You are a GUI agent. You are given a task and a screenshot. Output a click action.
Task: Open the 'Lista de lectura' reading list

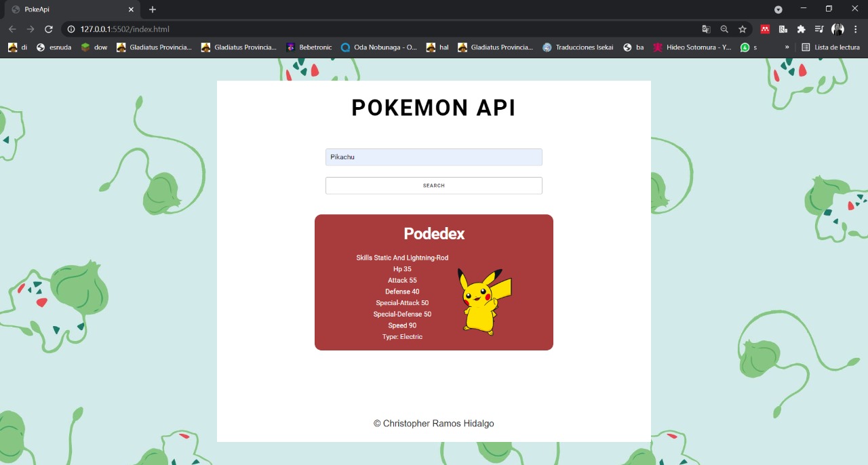click(x=831, y=47)
